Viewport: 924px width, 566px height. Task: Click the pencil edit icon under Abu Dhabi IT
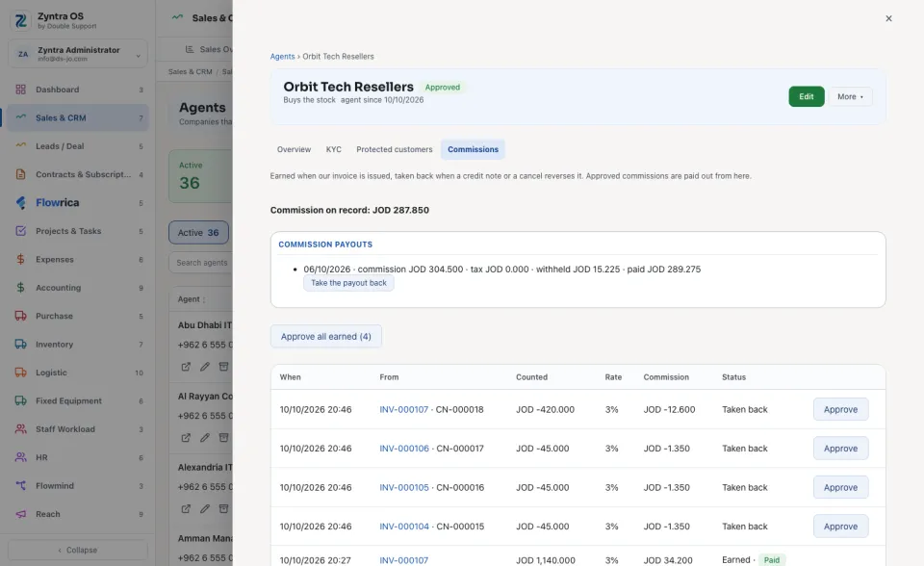[204, 367]
